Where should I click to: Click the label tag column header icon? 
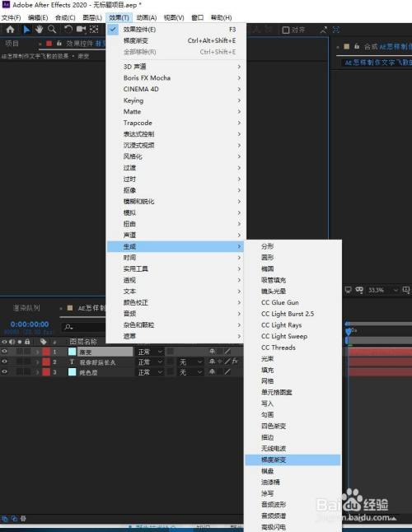(x=44, y=341)
